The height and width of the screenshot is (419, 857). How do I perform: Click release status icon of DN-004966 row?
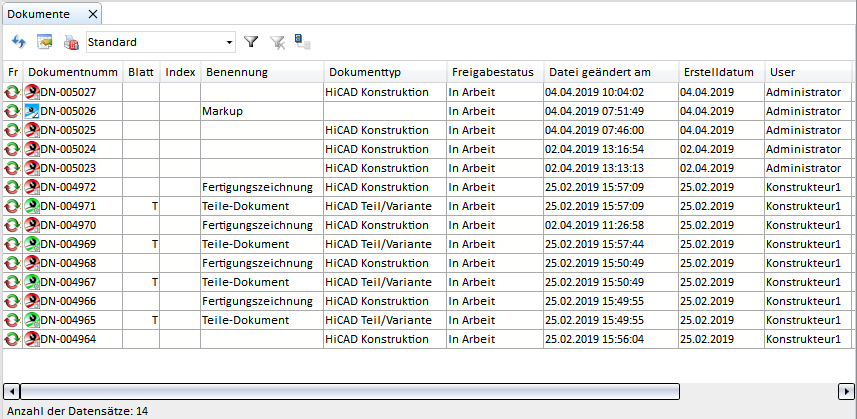(12, 301)
